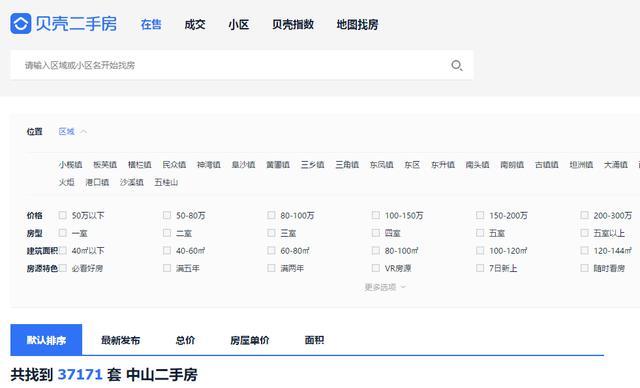
Task: Check the 80-100万 price box
Action: 271,215
